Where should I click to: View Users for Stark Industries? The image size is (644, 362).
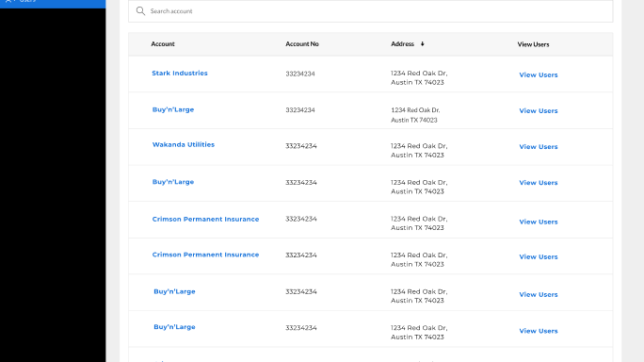538,74
